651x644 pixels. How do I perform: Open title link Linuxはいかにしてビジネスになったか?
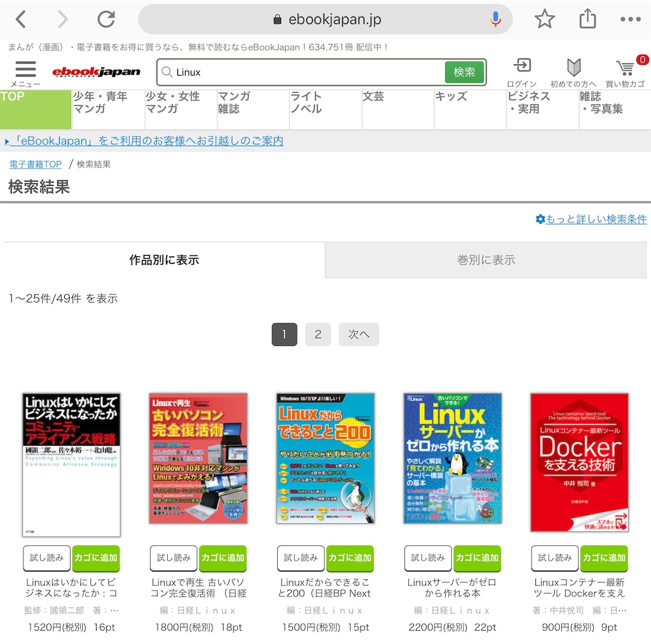(71, 587)
